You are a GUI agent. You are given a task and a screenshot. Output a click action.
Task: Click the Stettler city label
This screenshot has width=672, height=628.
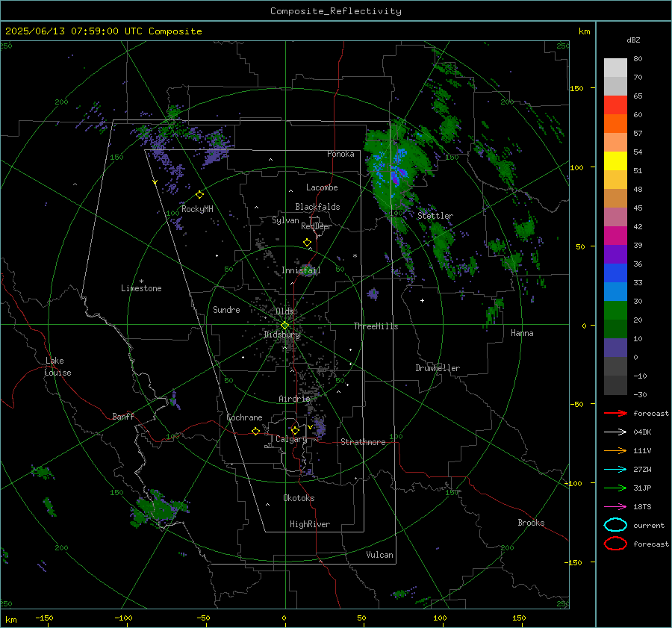pyautogui.click(x=435, y=216)
